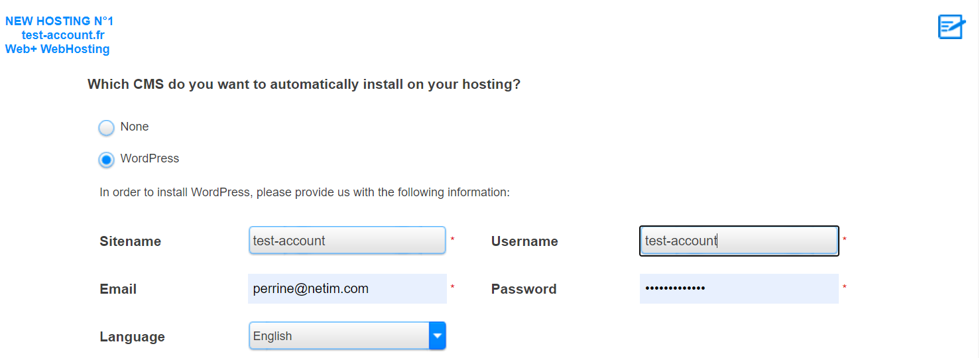Click the blue arrow on Language dropdown

click(438, 335)
